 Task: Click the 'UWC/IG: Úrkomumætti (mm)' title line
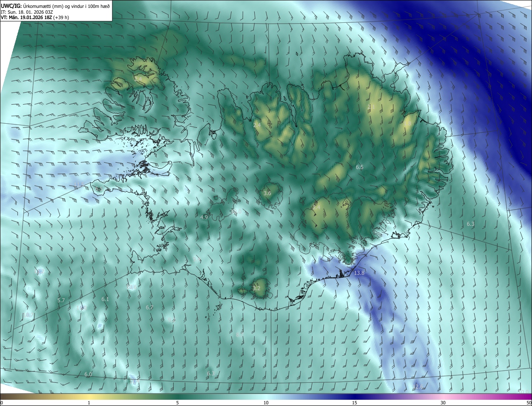[x=55, y=5]
